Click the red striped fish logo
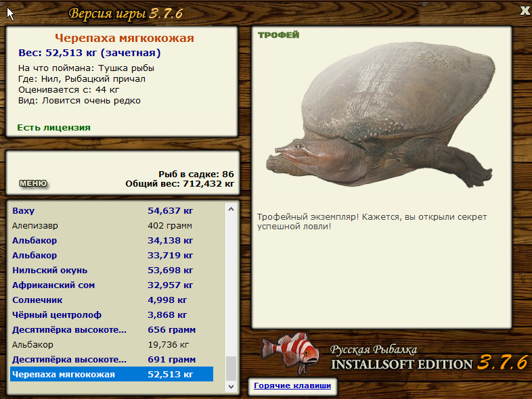This screenshot has width=532, height=399. click(x=290, y=352)
